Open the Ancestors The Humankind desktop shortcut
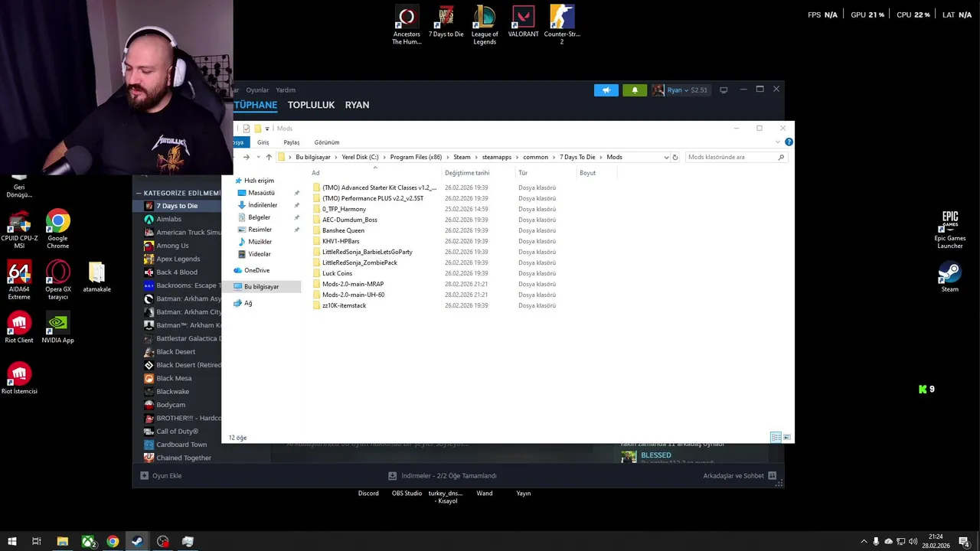980x551 pixels. pos(407,25)
